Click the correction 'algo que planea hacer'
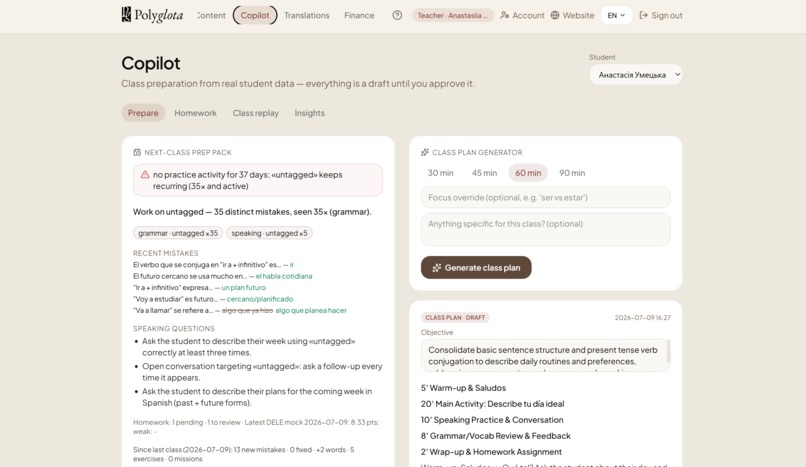 pos(311,310)
